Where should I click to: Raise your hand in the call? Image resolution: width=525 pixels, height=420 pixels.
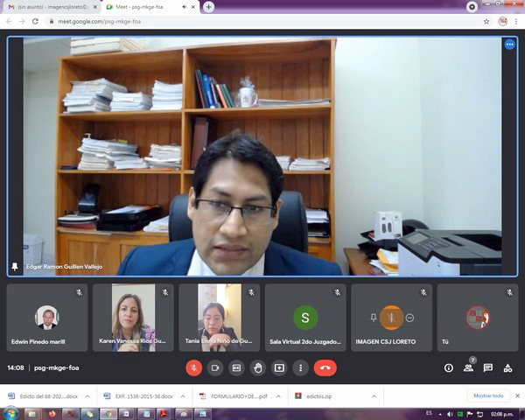click(258, 367)
